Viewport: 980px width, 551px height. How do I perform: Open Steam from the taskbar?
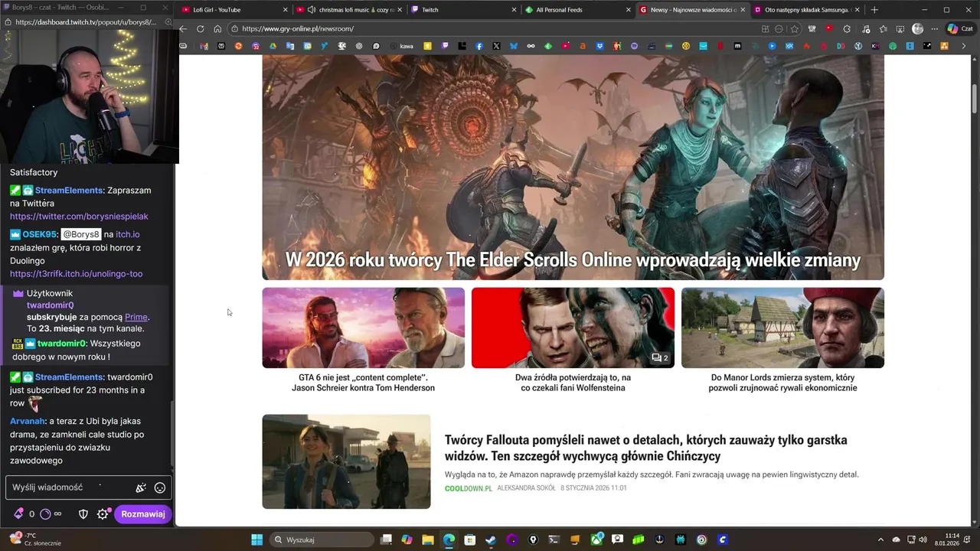tap(491, 540)
